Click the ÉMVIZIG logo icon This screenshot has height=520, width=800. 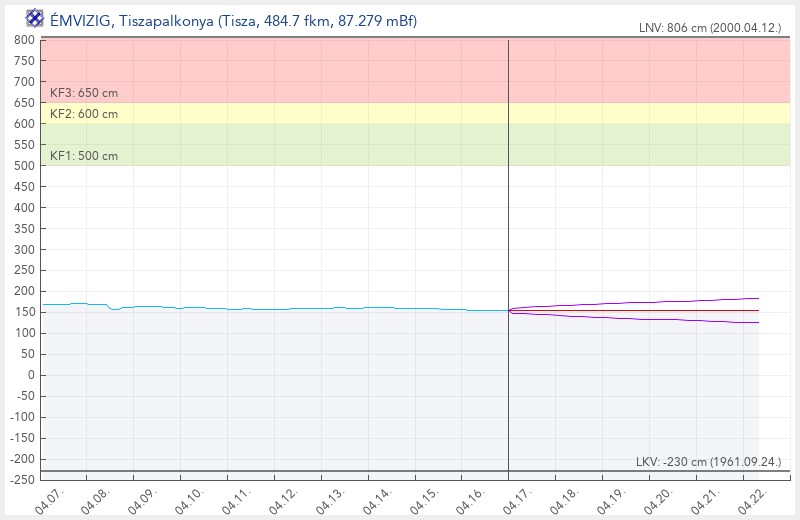click(34, 18)
